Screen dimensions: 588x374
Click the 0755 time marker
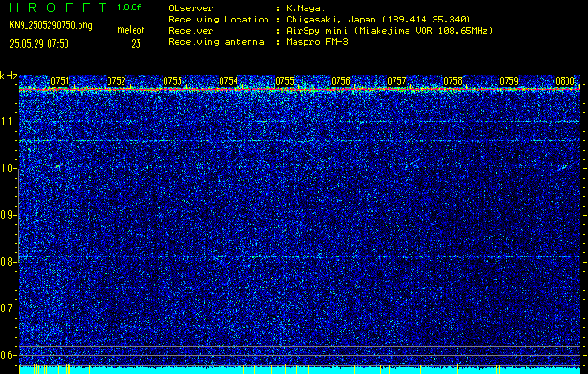pos(284,81)
